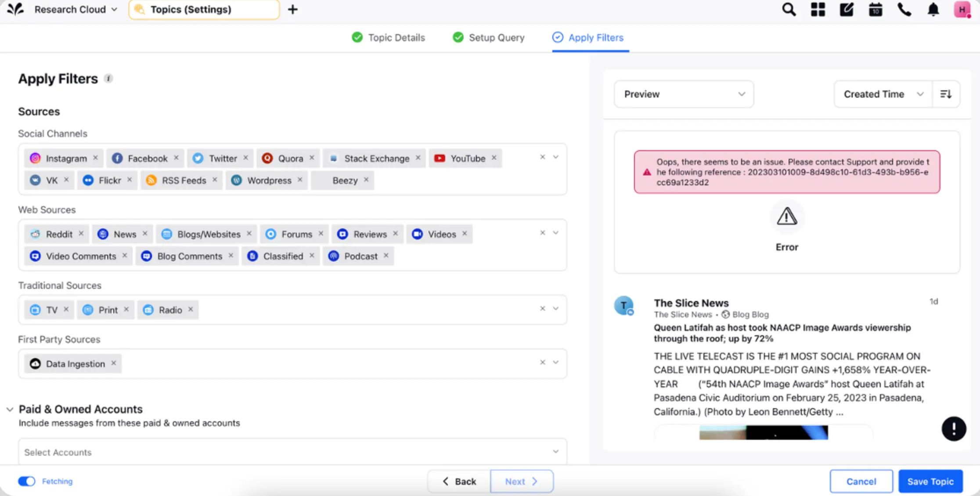Expand the Web Sources dropdown arrow
980x496 pixels.
(556, 233)
